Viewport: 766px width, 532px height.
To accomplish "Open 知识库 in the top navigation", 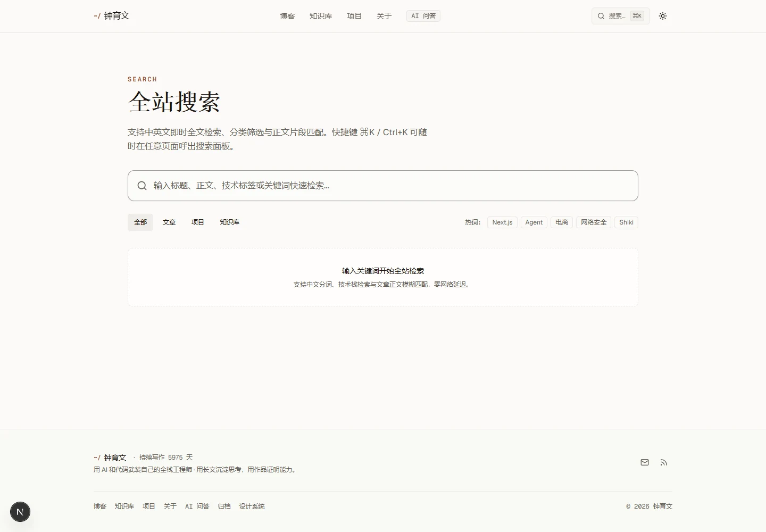I will click(x=321, y=16).
